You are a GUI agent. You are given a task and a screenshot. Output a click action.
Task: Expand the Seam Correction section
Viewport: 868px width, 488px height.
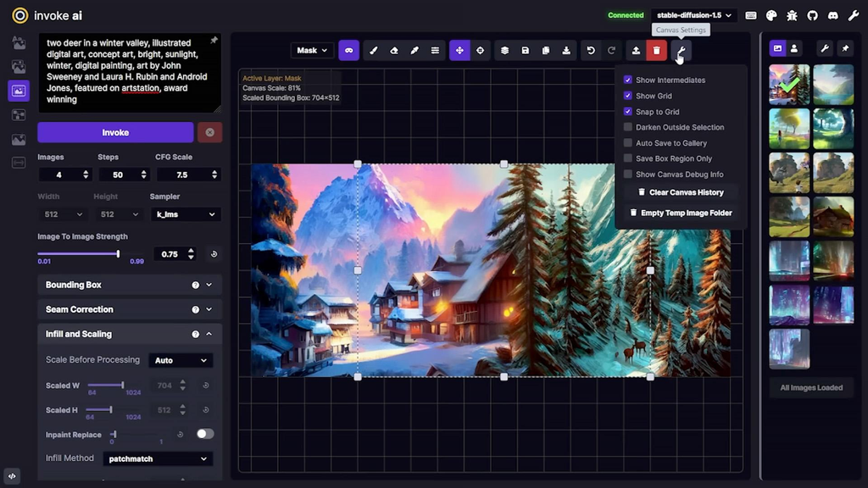[130, 309]
